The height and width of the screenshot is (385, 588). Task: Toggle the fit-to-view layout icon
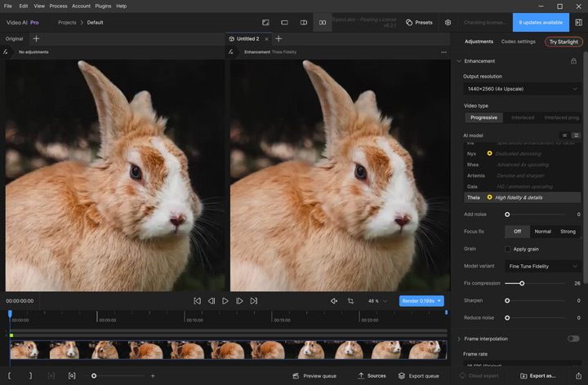click(265, 23)
